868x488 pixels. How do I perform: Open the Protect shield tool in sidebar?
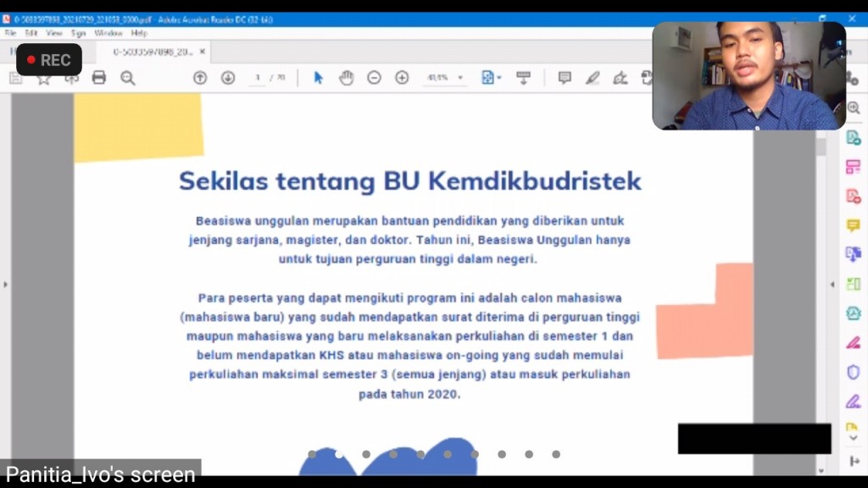853,372
